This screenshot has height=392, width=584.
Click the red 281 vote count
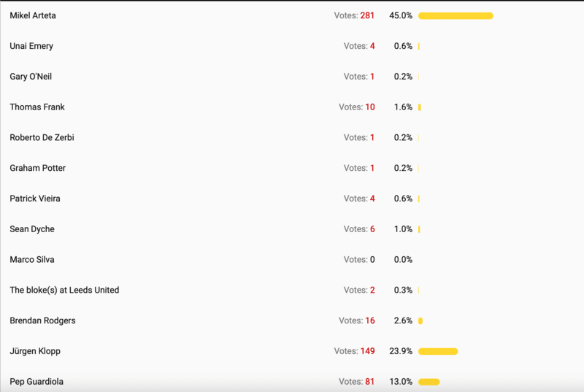367,15
